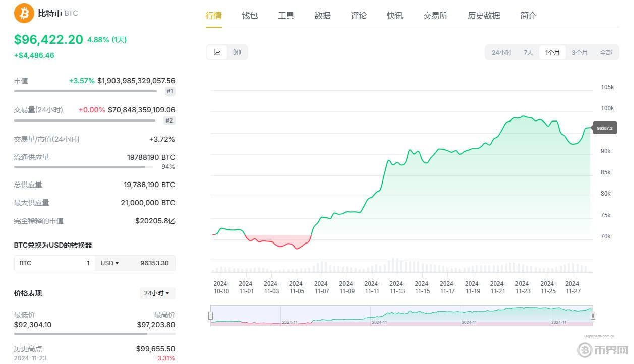Click the right handle of chart navigator
The image size is (634, 364).
pyautogui.click(x=593, y=316)
